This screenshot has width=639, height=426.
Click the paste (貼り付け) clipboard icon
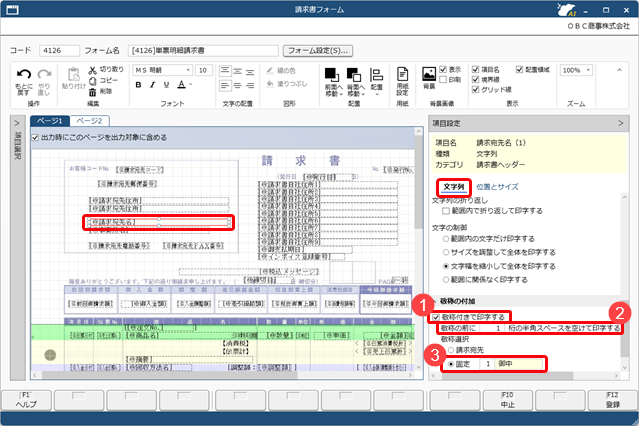(74, 75)
